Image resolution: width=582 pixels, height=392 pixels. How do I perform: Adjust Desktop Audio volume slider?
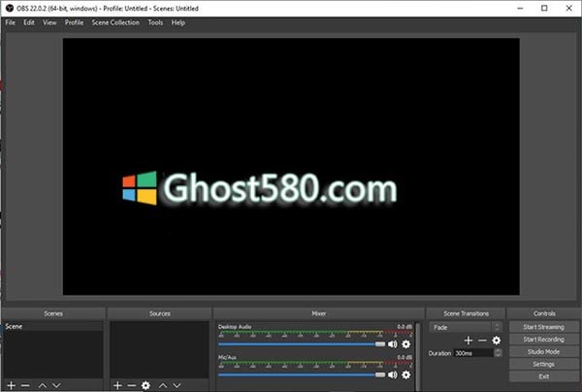pos(302,344)
